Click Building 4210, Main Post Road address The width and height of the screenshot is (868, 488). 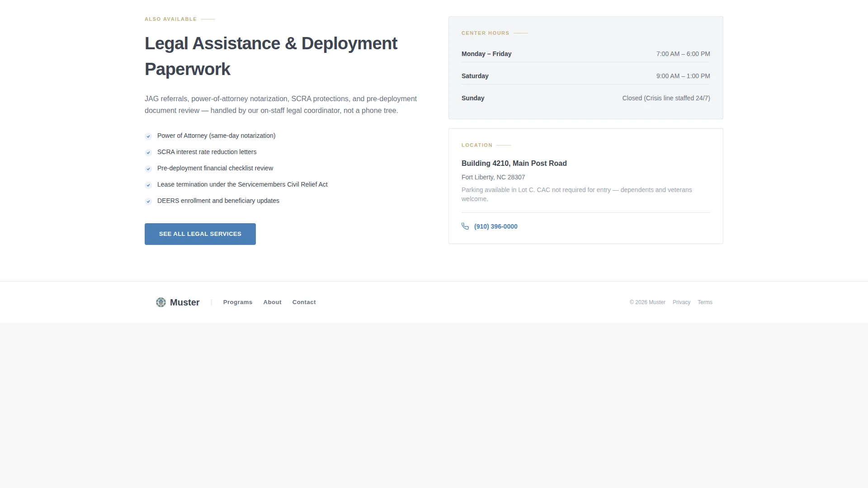[x=514, y=164]
